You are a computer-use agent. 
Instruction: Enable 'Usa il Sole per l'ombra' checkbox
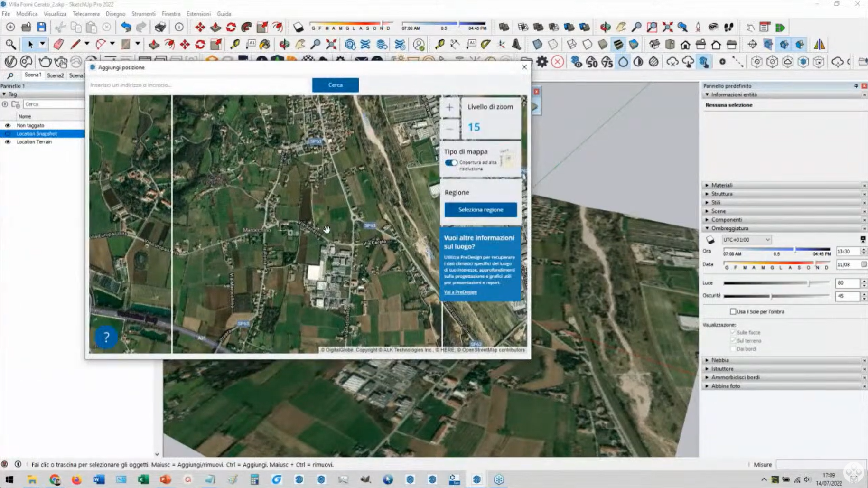coord(733,312)
